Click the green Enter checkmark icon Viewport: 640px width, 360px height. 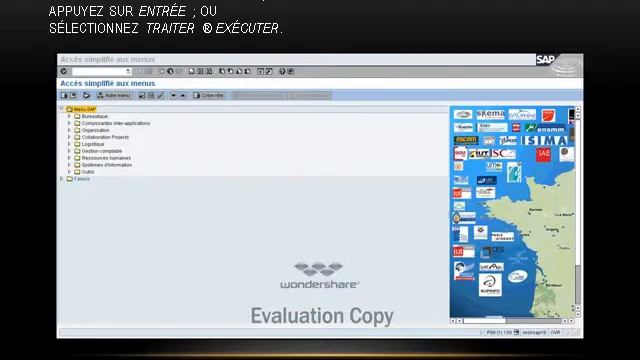click(x=64, y=71)
